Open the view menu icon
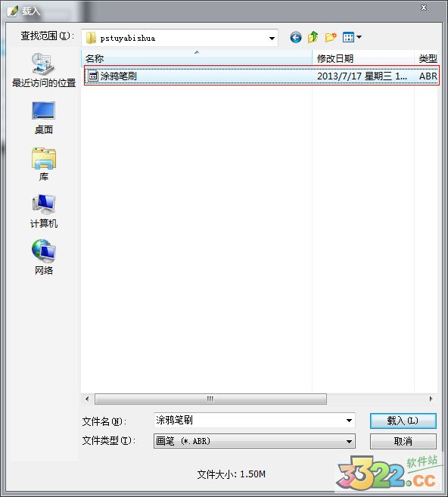The image size is (448, 497). pos(348,37)
